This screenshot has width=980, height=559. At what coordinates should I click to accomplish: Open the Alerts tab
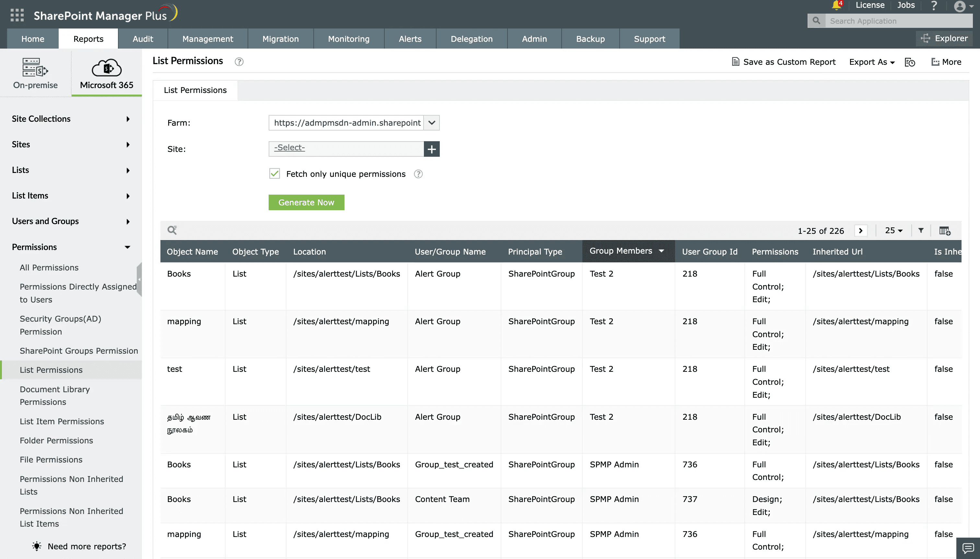(x=410, y=39)
